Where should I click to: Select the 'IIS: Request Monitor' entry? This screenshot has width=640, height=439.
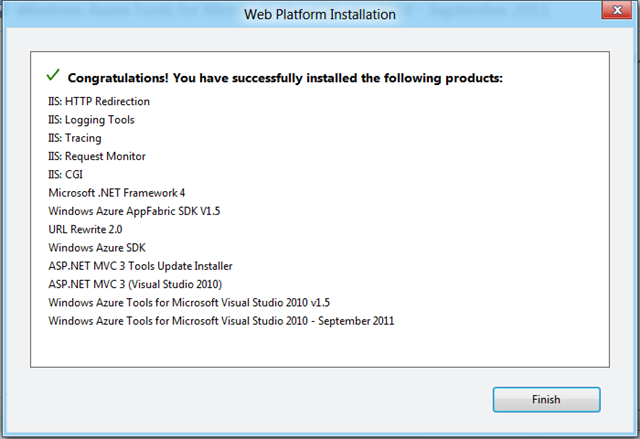coord(97,156)
